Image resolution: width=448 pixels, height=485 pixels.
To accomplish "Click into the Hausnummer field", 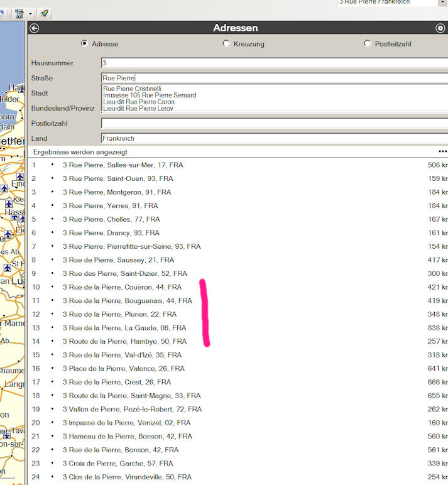I will [273, 63].
